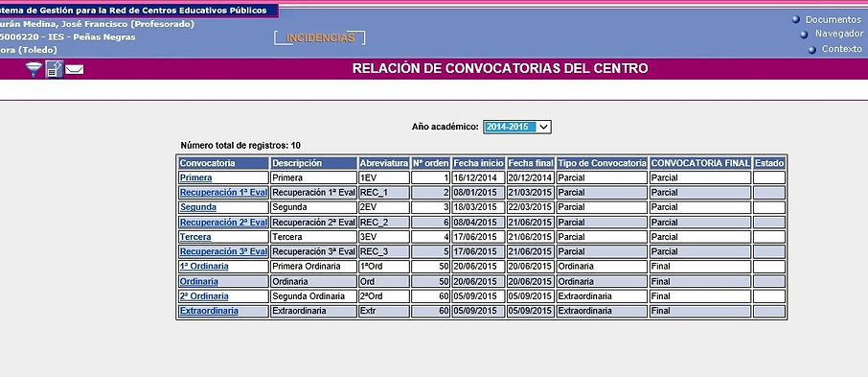The image size is (868, 377).
Task: Open the filter funnel icon
Action: coord(34,69)
